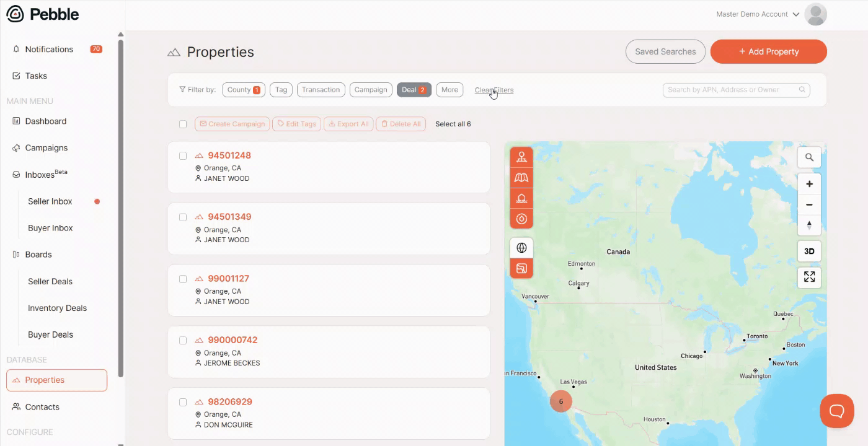
Task: Check the box for property 94501248
Action: point(183,155)
